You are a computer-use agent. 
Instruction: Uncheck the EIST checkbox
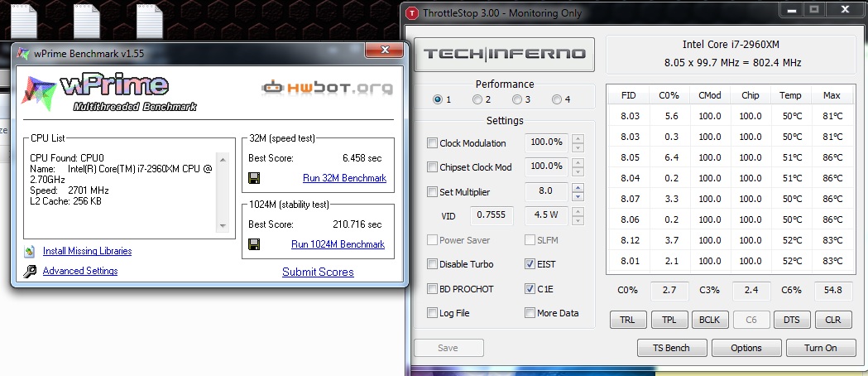(x=530, y=264)
